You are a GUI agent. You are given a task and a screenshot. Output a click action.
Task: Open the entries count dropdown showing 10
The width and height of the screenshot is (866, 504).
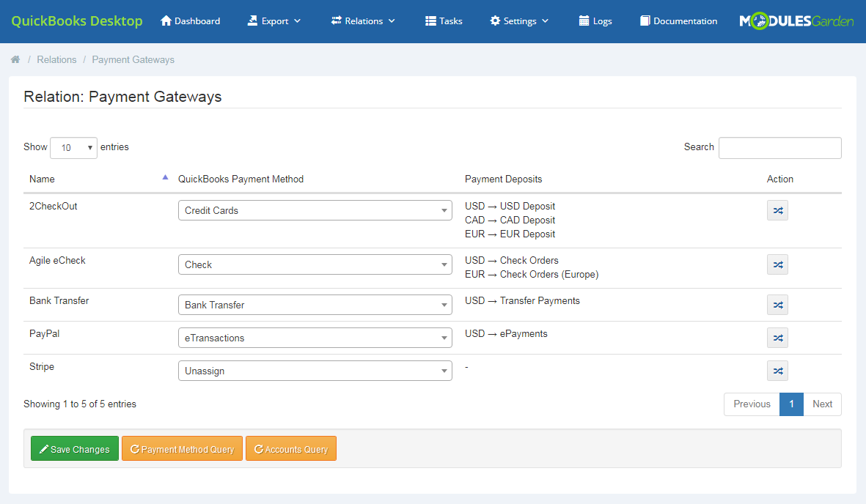[73, 147]
